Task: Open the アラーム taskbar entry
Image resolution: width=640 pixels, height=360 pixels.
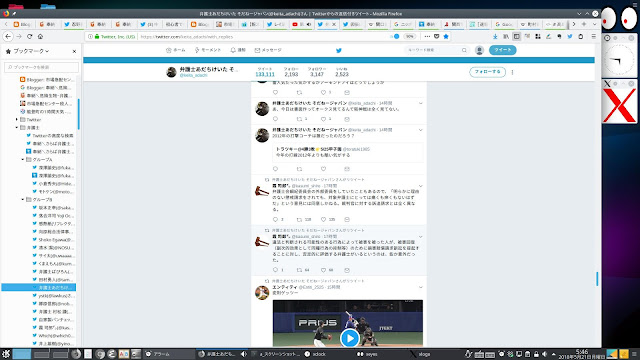Action: [x=169, y=354]
